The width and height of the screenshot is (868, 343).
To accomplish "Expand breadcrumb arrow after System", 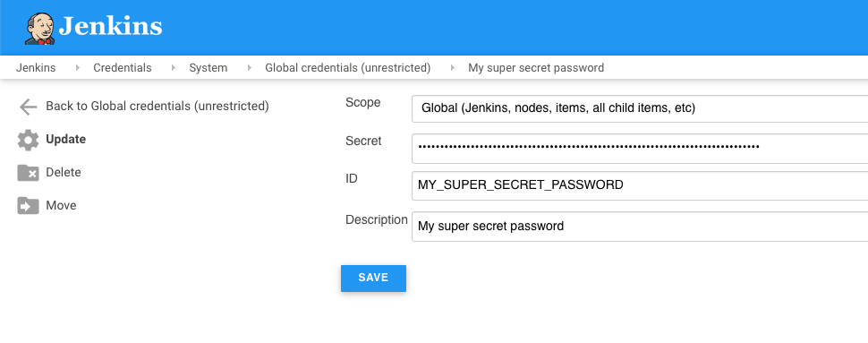I will [249, 67].
